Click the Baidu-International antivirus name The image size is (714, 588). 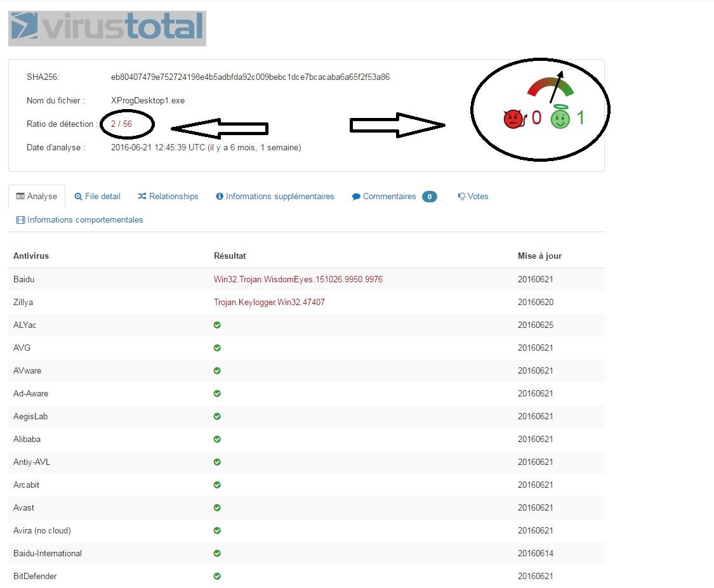[48, 553]
